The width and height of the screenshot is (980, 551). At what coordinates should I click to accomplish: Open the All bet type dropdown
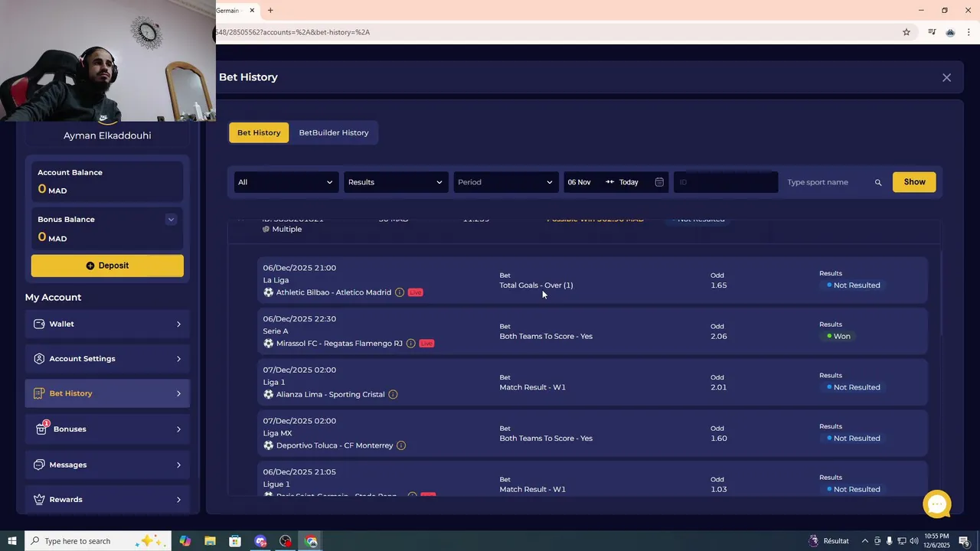click(x=286, y=182)
